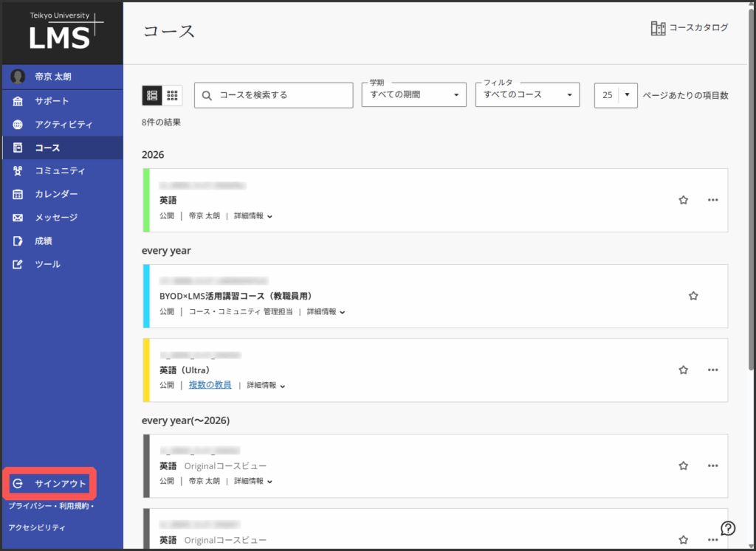Open the 複数の教員 link
The width and height of the screenshot is (756, 551).
click(x=210, y=385)
